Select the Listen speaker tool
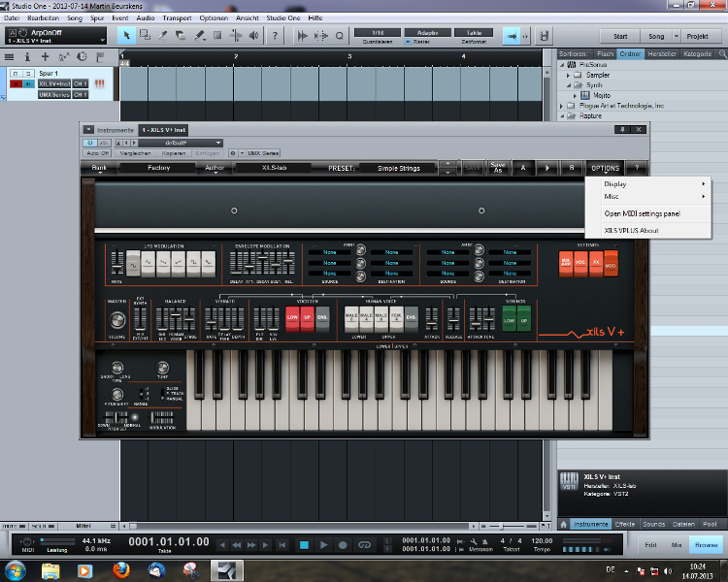Image resolution: width=728 pixels, height=582 pixels. click(254, 36)
